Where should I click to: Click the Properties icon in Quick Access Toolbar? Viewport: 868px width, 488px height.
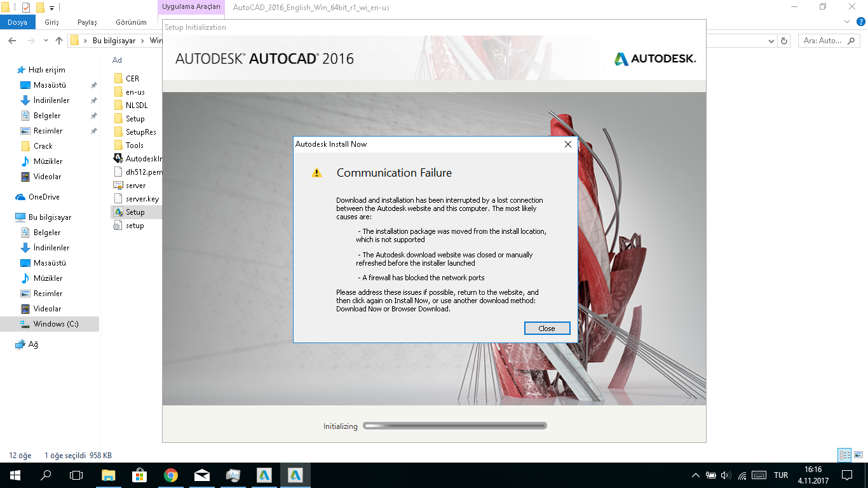tap(26, 8)
